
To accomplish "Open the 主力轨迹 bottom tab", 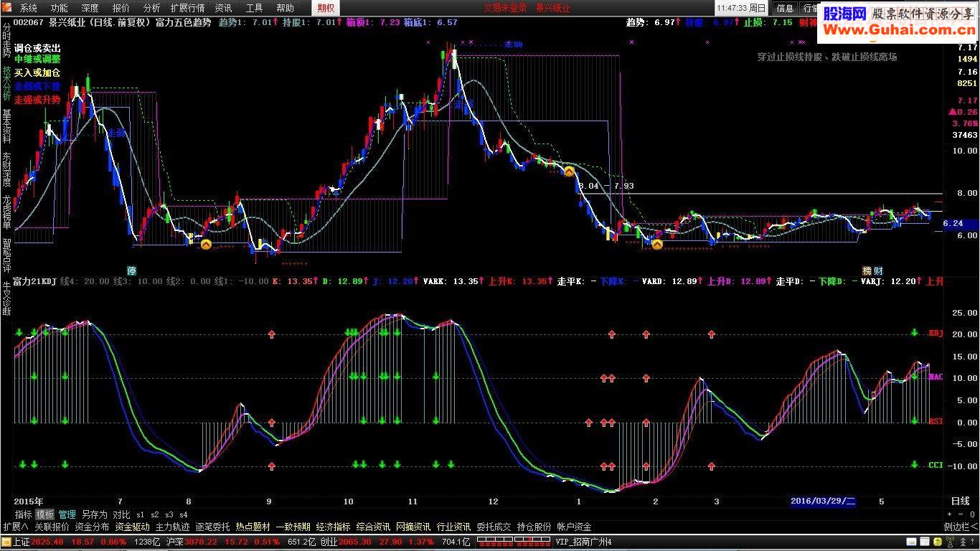I will pos(172,527).
